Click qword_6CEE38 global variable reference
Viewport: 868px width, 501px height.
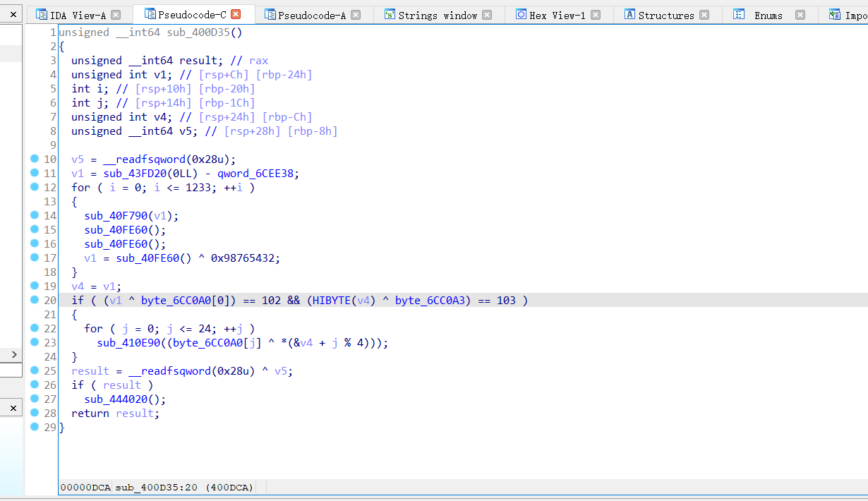[258, 174]
